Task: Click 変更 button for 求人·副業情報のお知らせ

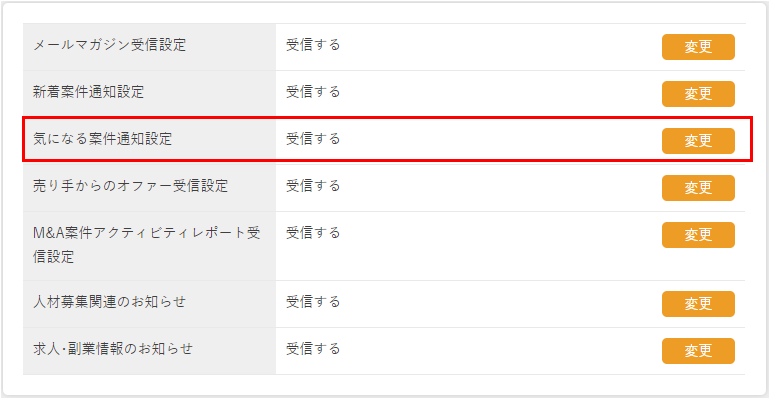Action: [x=698, y=351]
